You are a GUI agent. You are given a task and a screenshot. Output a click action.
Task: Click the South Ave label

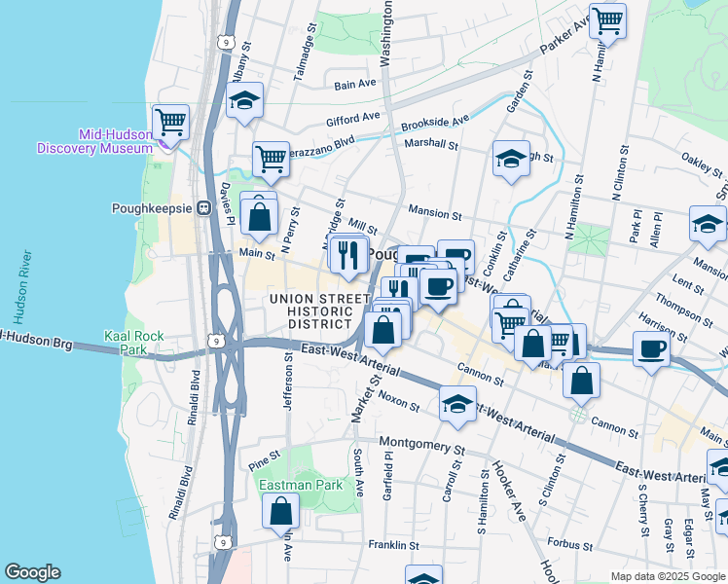tap(358, 473)
